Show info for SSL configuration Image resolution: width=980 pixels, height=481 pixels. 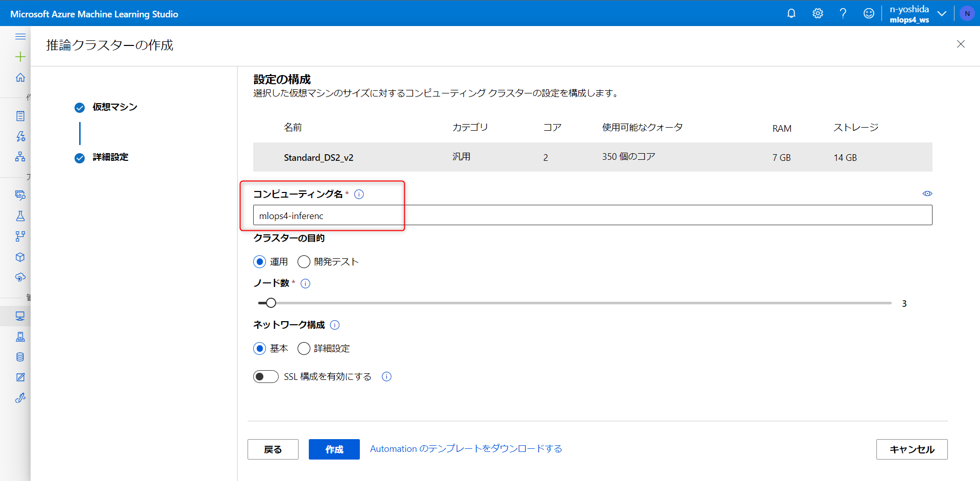(x=387, y=376)
